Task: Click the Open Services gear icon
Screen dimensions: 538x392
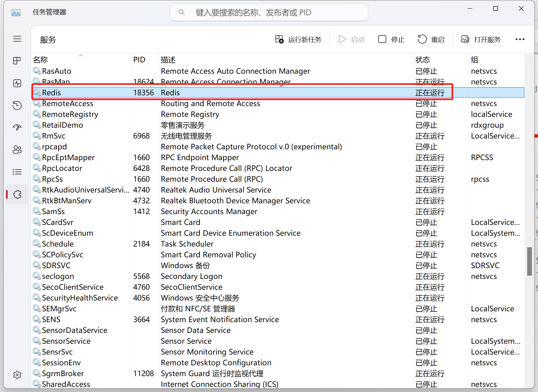Action: (465, 39)
